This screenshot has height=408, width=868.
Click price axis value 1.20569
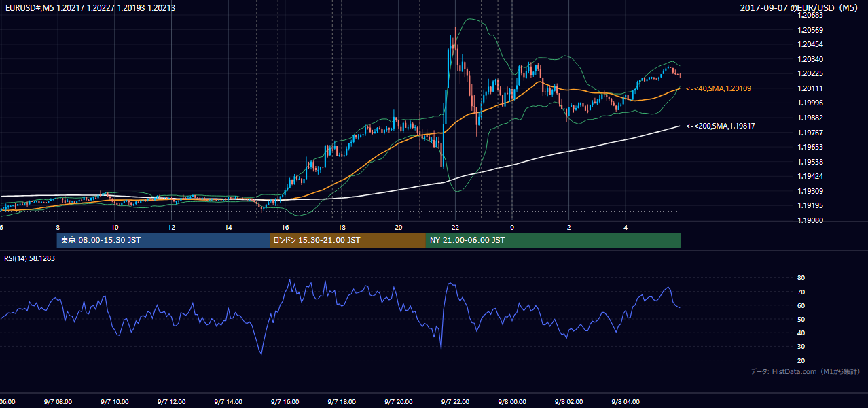click(812, 30)
